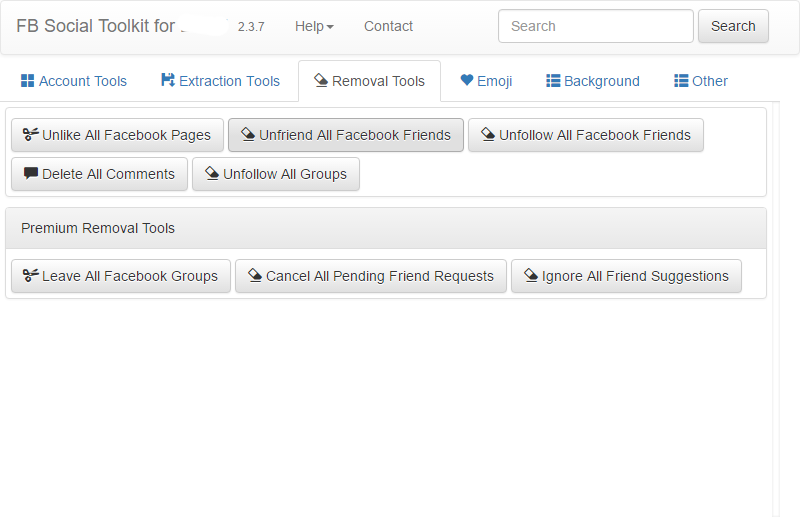
Task: Click the list icon beside Background
Action: click(553, 81)
